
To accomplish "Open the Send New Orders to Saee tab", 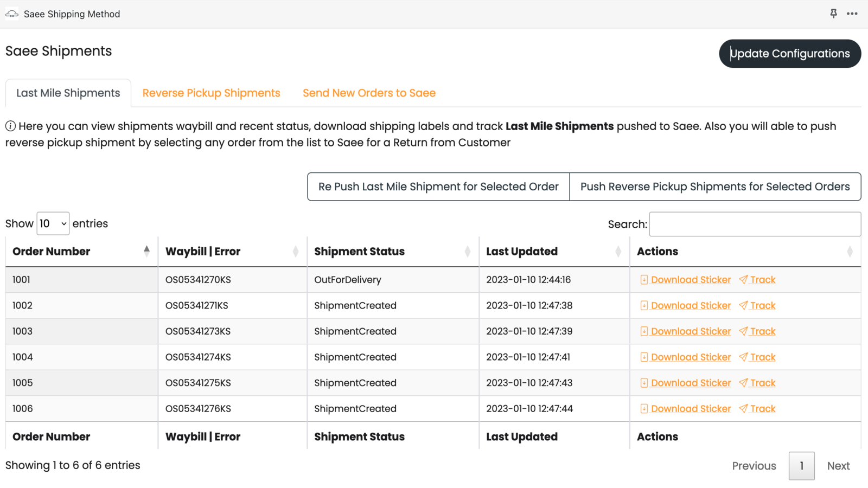I will tap(369, 93).
